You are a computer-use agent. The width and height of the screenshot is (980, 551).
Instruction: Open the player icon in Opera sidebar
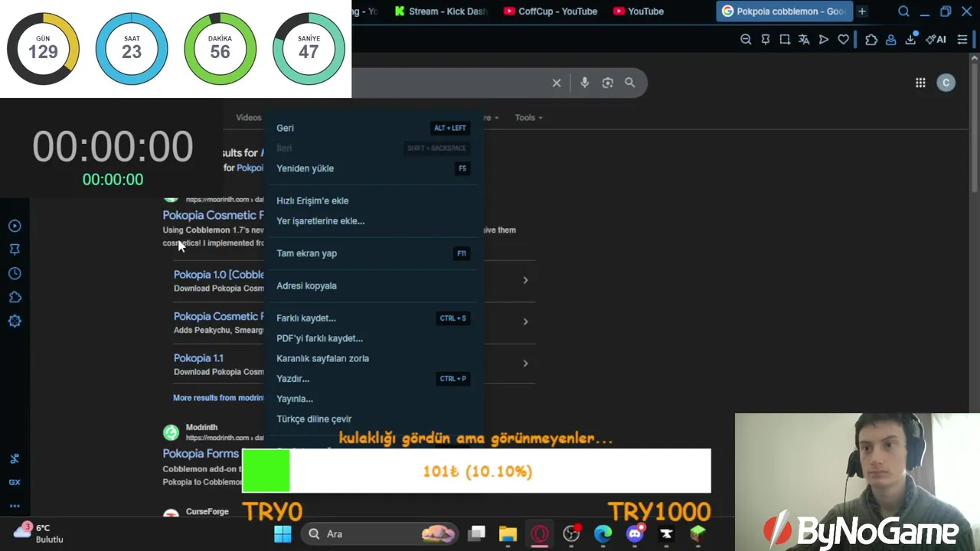coord(15,226)
